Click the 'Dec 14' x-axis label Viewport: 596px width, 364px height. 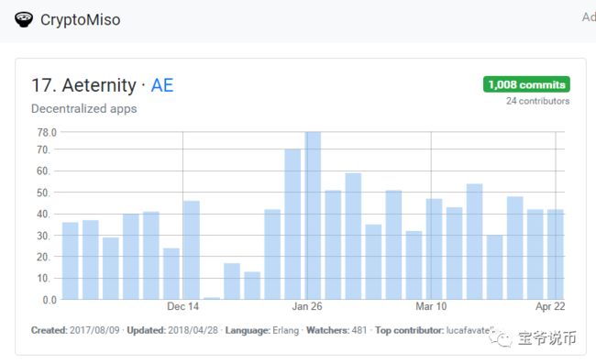click(182, 306)
